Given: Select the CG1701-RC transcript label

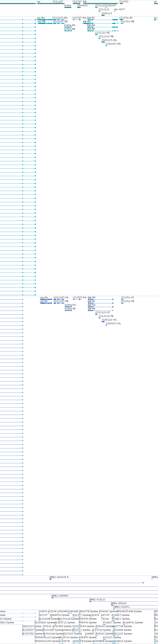Looking at the screenshot, I should (126, 18).
